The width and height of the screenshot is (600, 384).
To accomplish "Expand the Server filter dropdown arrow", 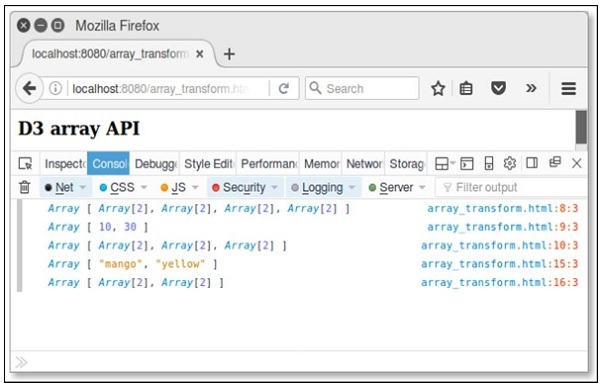I will coord(422,187).
